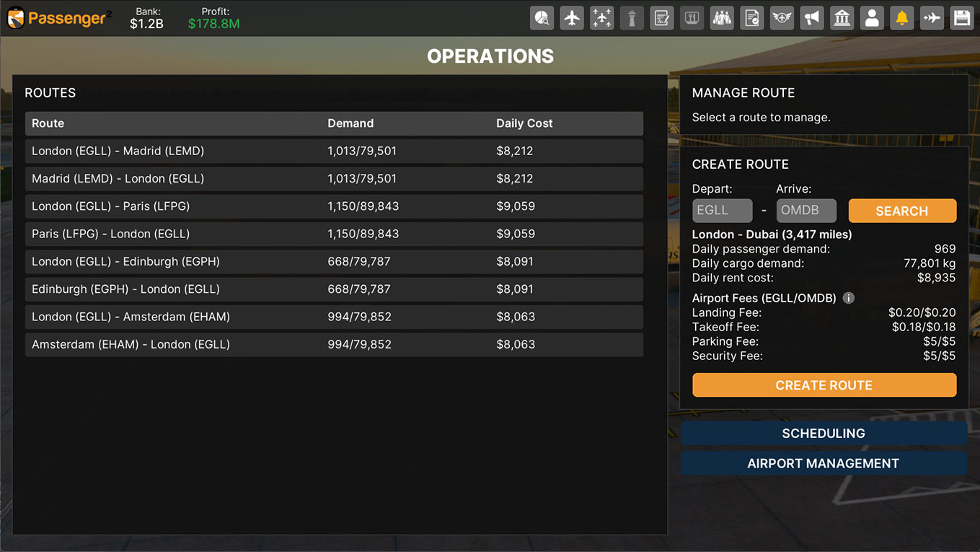The image size is (980, 552).
Task: Open the megaphone marketing icon
Action: click(x=812, y=18)
